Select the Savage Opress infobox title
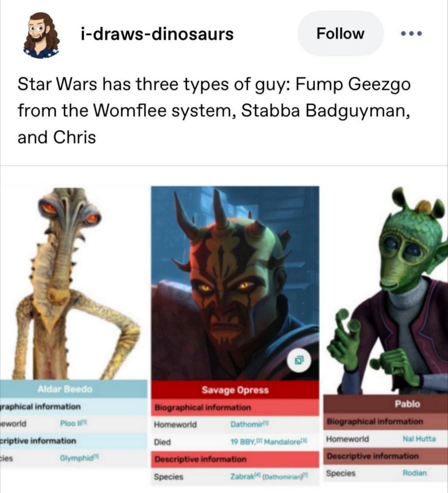 (235, 390)
